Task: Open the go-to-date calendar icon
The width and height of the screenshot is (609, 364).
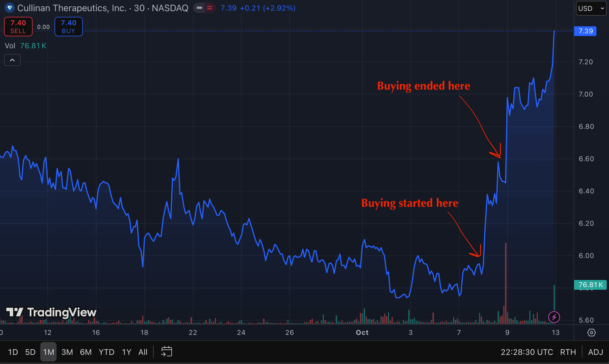Action: click(x=167, y=352)
